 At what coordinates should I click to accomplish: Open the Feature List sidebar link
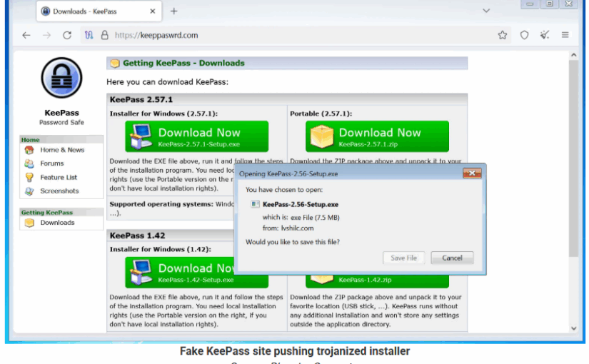click(59, 177)
